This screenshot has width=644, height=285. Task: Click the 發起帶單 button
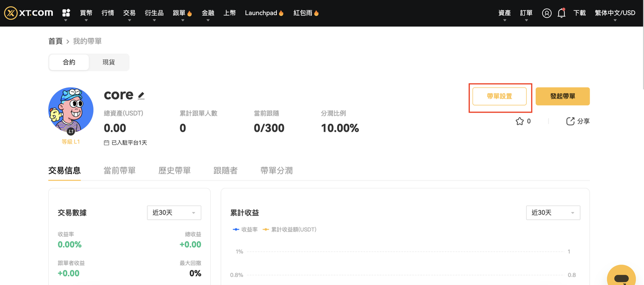(x=562, y=96)
